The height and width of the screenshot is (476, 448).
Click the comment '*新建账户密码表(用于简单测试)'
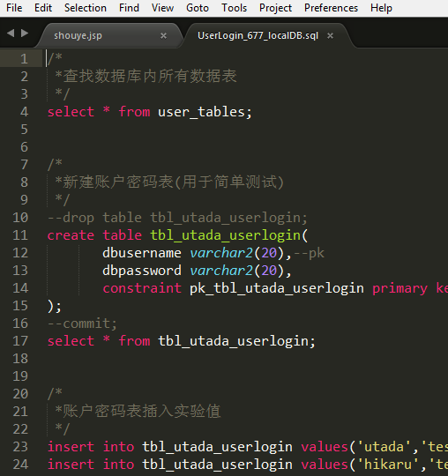click(x=169, y=182)
